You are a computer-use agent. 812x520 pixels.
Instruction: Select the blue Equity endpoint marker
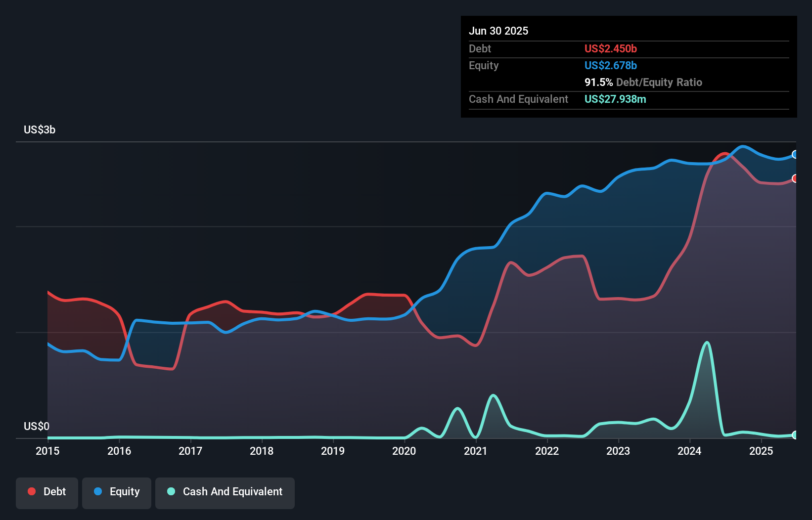(795, 154)
